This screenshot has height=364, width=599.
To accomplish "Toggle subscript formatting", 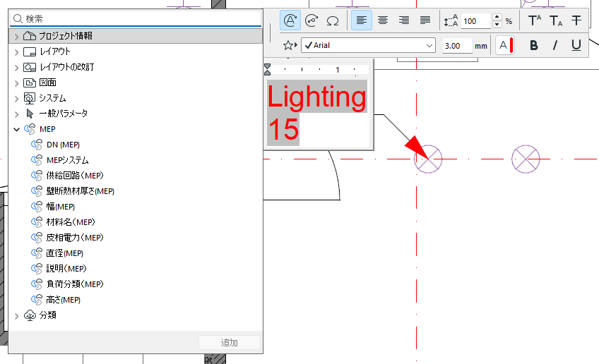I will pos(555,20).
